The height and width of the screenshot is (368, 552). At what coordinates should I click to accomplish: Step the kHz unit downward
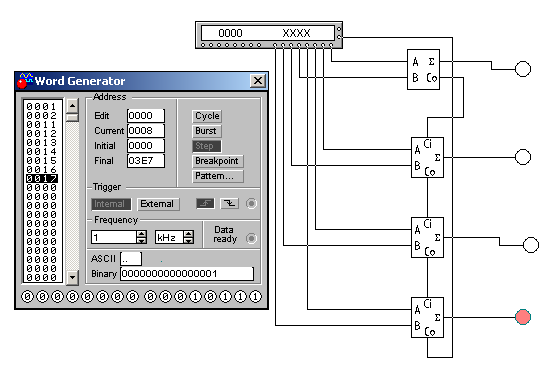pos(189,241)
